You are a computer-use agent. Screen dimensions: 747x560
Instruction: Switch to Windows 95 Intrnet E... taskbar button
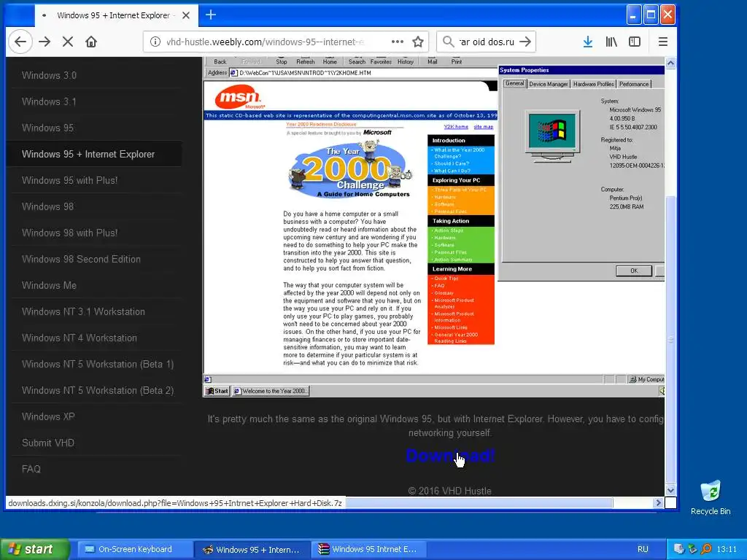point(368,549)
